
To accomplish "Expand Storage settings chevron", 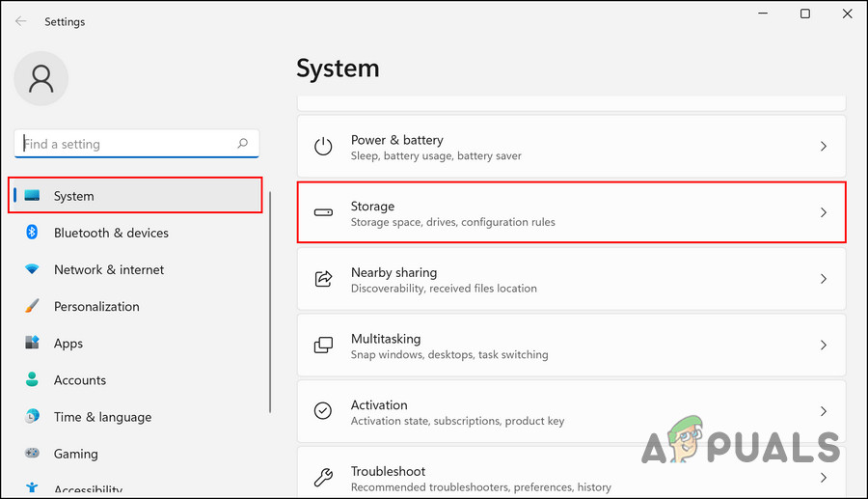I will (824, 212).
